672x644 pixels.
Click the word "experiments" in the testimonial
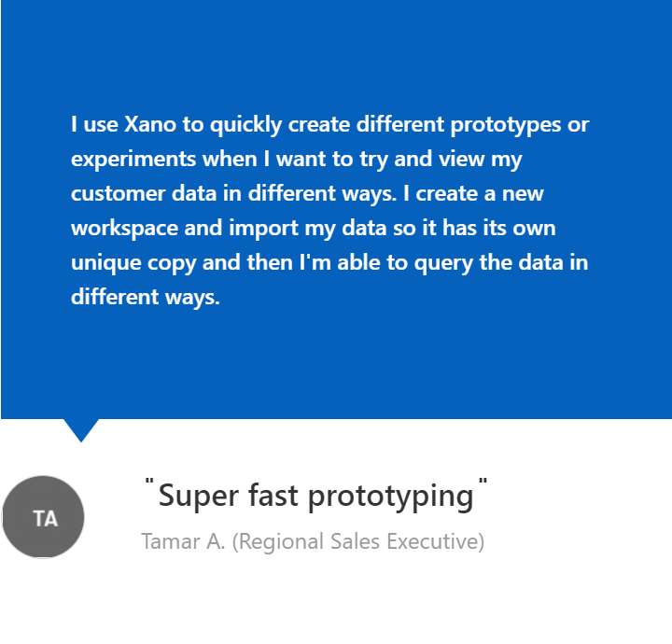pyautogui.click(x=133, y=160)
